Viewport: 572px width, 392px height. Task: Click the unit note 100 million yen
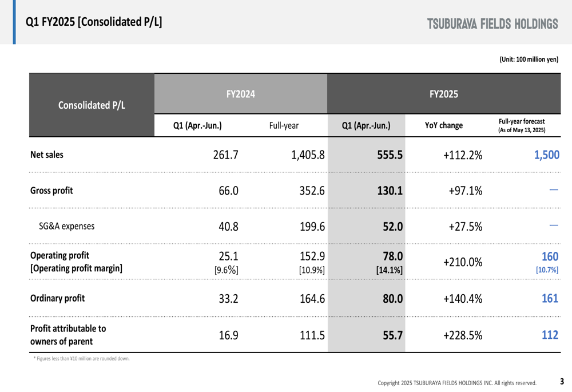point(529,59)
